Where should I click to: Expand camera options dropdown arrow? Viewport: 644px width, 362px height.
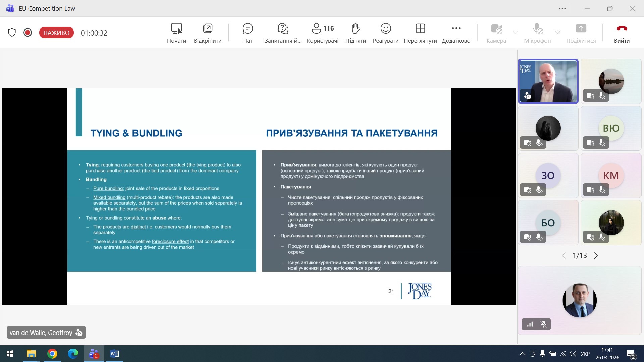[x=515, y=33]
